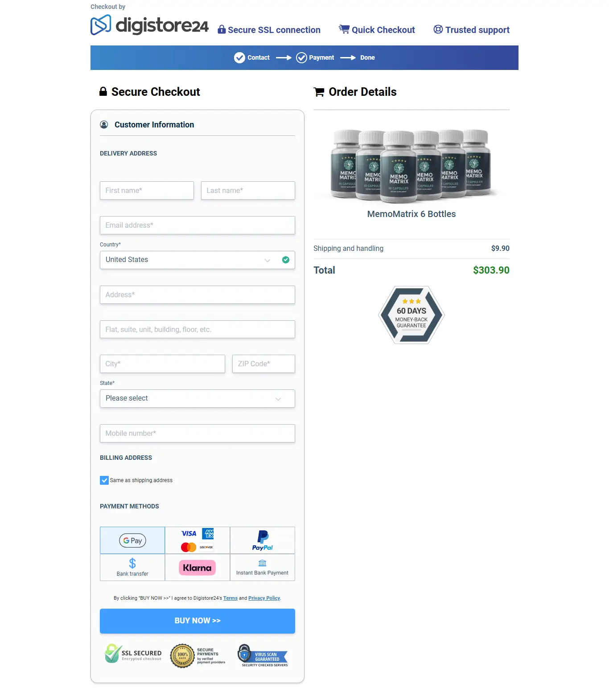The height and width of the screenshot is (700, 609).
Task: Click the Shipping and handling label
Action: (348, 248)
